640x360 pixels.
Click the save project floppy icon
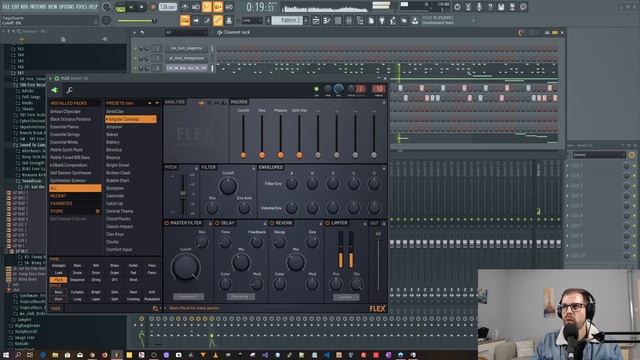501,7
